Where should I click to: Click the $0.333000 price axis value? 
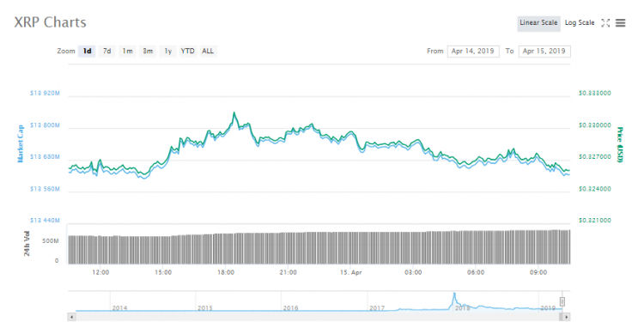tap(595, 94)
